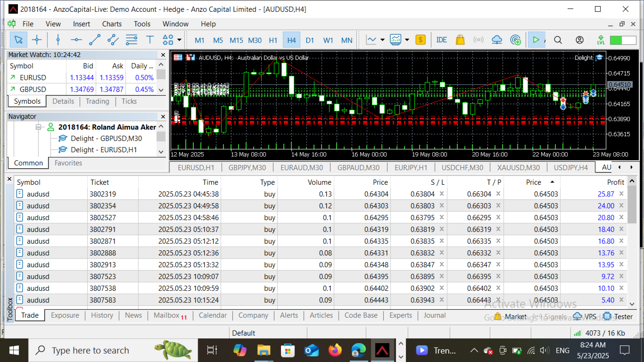Select the vertical line drawing tool
The height and width of the screenshot is (362, 644).
58,40
